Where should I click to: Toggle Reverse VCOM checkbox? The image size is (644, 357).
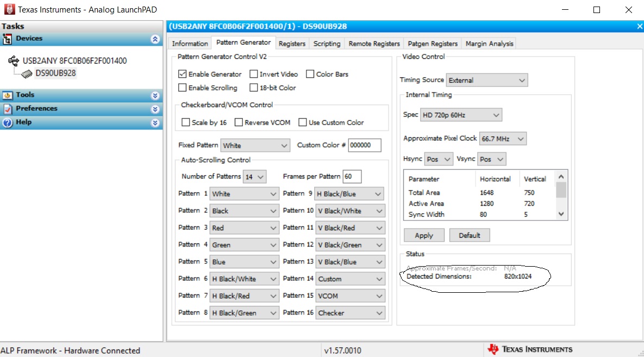pos(239,122)
